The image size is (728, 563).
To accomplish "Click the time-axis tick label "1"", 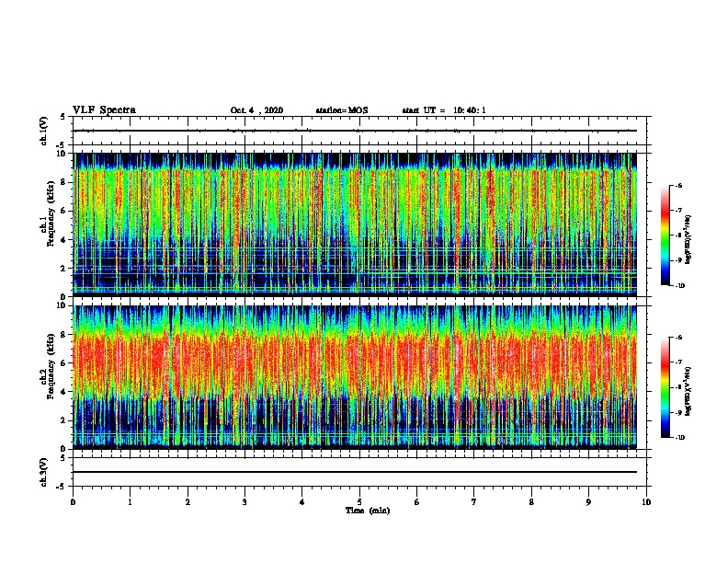I will coord(130,502).
